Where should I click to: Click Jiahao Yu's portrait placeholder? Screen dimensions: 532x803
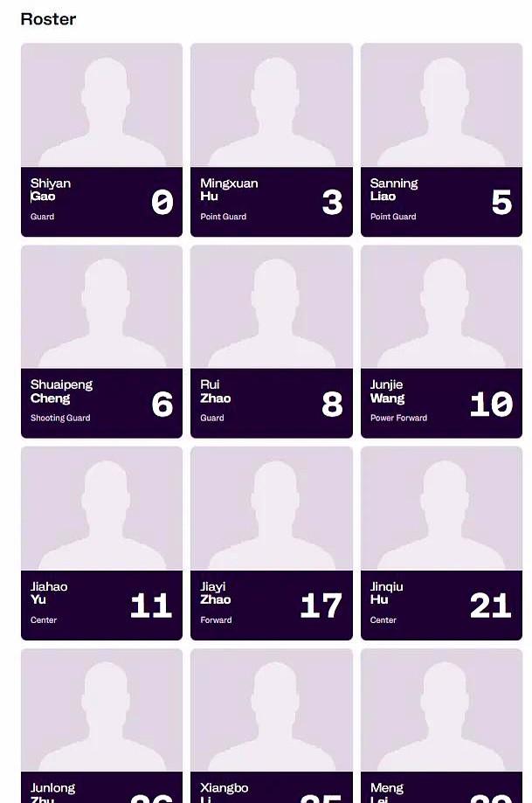[101, 509]
